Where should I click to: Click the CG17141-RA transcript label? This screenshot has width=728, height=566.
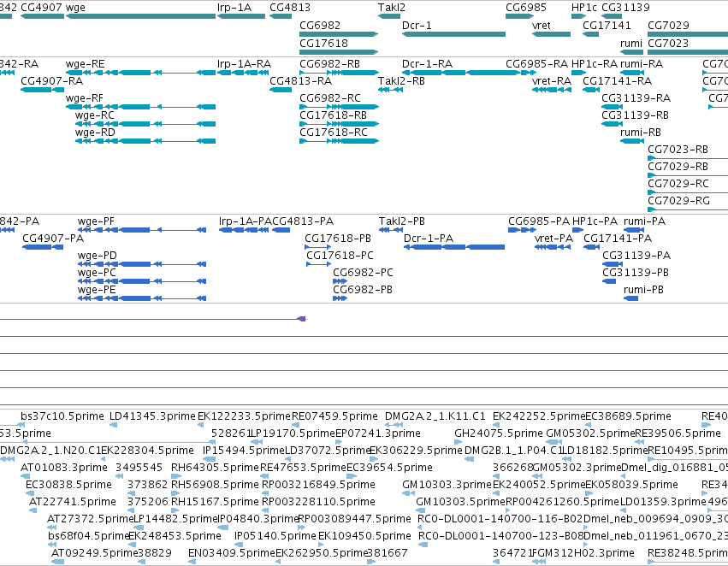click(x=617, y=80)
